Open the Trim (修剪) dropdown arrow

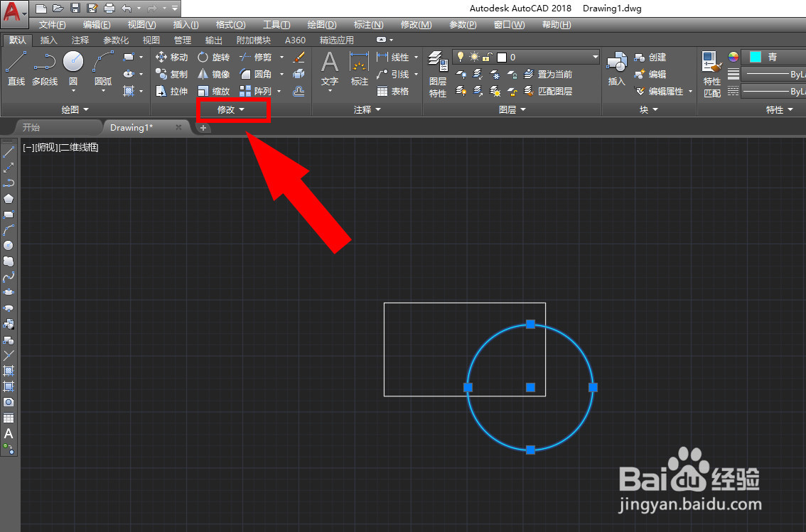281,57
